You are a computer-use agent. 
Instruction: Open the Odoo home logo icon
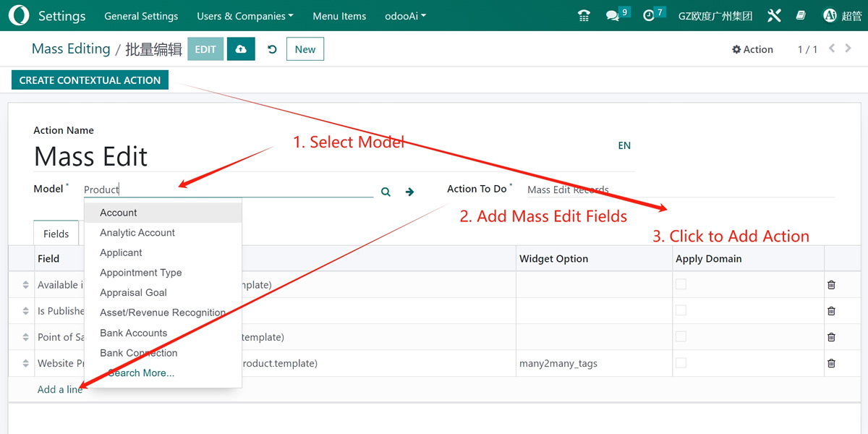coord(19,15)
